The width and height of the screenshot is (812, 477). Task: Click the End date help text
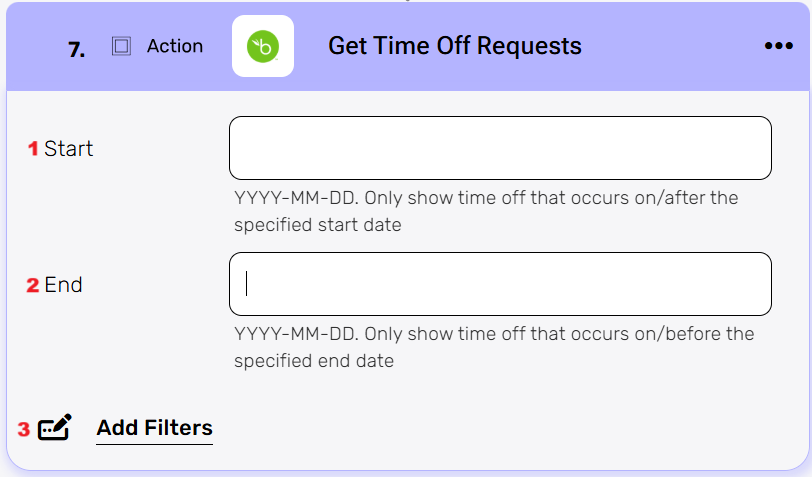[x=494, y=347]
